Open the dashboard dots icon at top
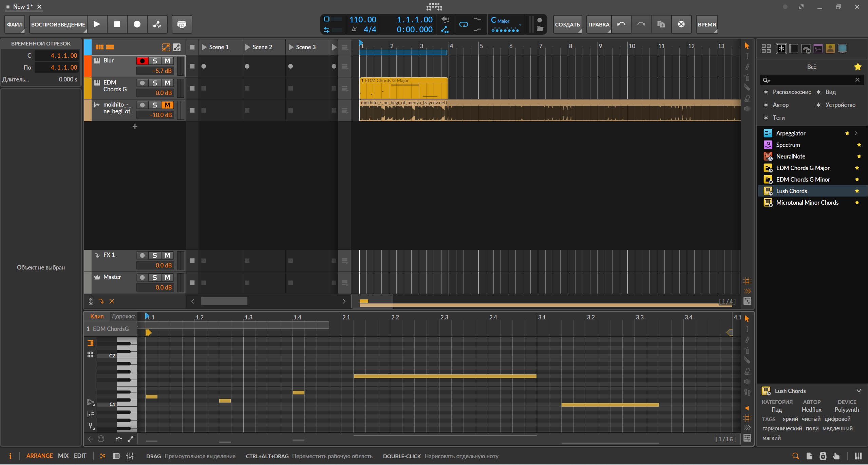Image resolution: width=868 pixels, height=465 pixels. click(434, 6)
